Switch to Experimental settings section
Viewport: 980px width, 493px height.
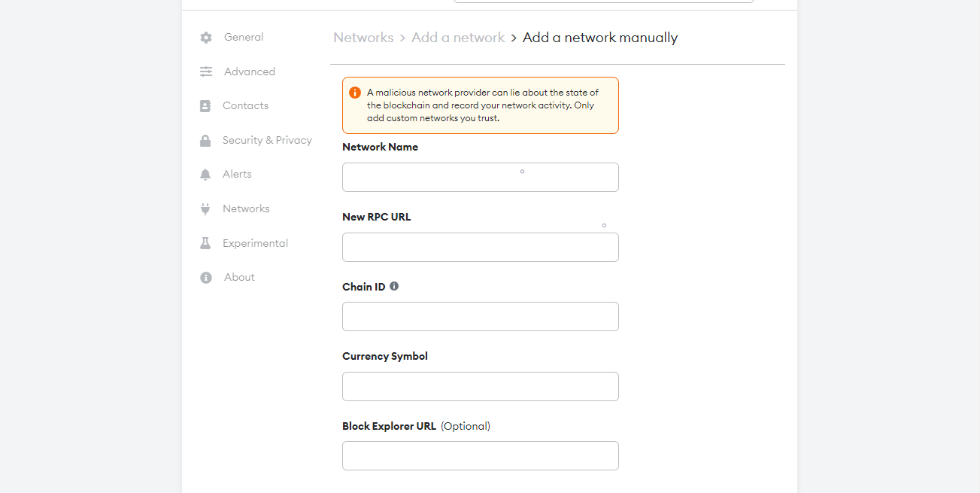[255, 244]
